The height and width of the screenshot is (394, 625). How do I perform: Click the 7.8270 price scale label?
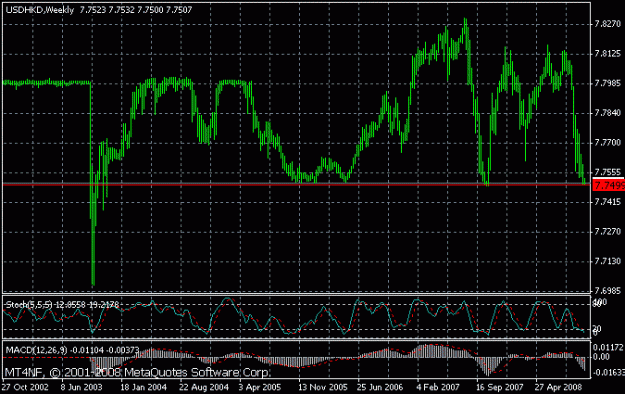tap(608, 24)
